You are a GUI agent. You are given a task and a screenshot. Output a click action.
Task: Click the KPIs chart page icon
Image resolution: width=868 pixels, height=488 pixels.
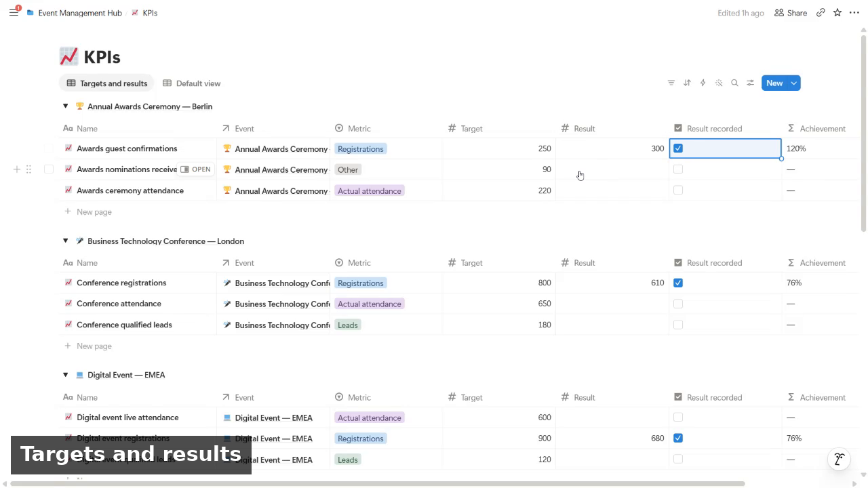coord(68,56)
